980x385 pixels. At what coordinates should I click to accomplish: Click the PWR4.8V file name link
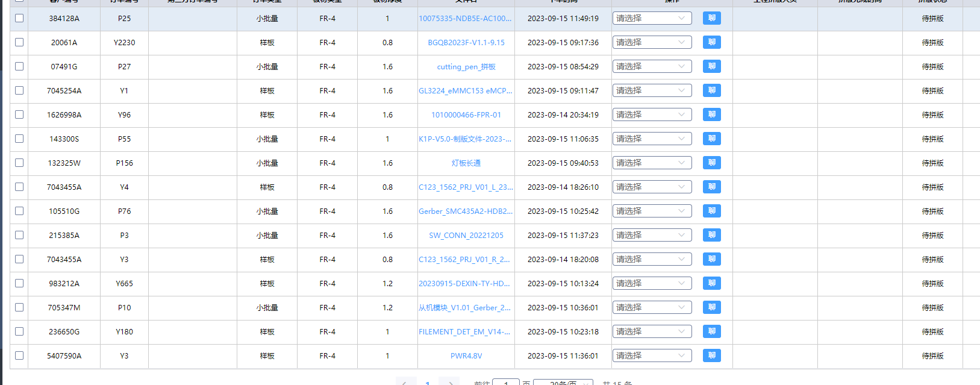(x=466, y=355)
